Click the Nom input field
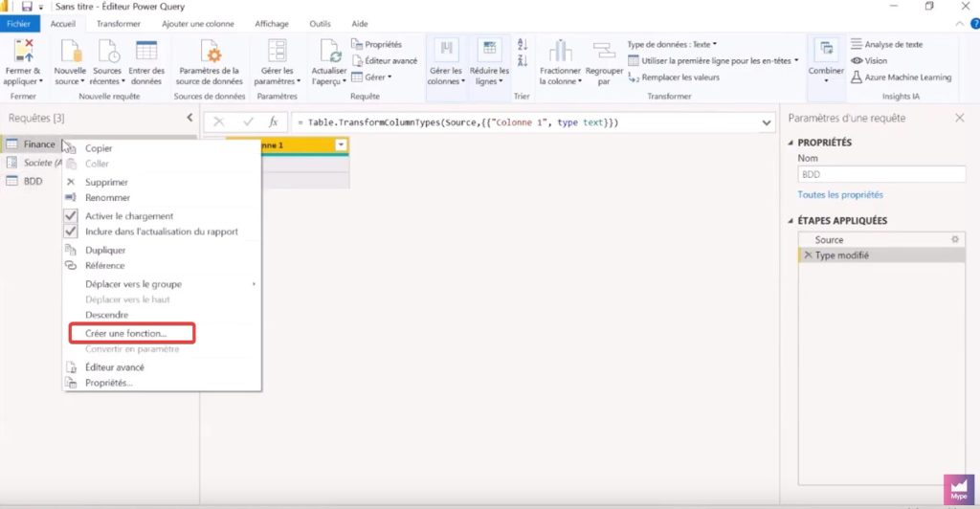 coord(881,174)
